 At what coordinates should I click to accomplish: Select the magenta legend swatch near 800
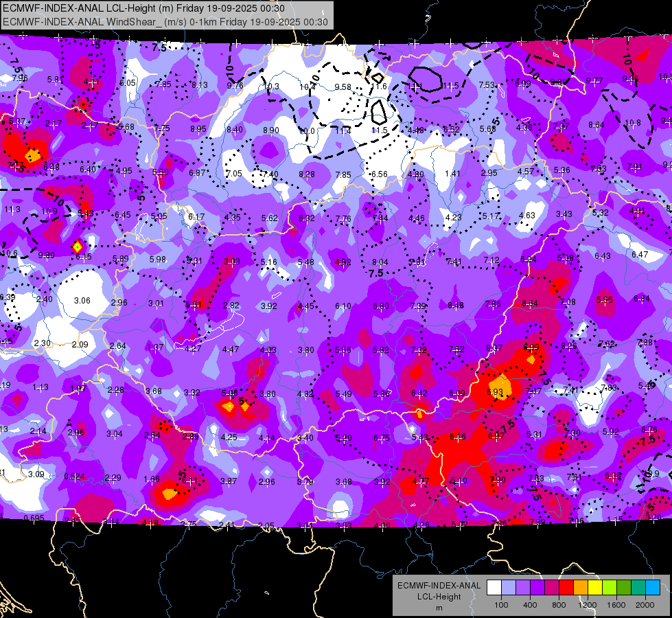point(552,588)
